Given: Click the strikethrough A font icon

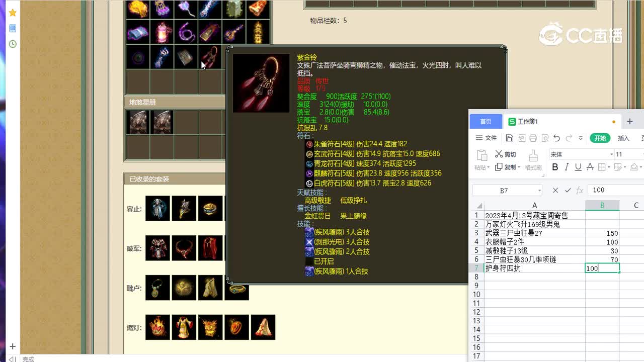Looking at the screenshot, I should 590,167.
